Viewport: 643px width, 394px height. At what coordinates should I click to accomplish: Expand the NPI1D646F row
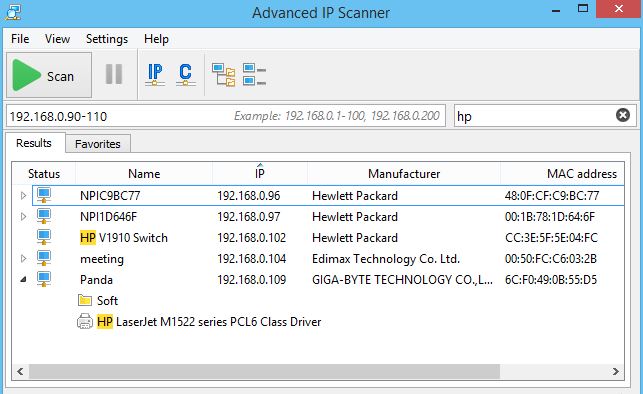click(23, 216)
